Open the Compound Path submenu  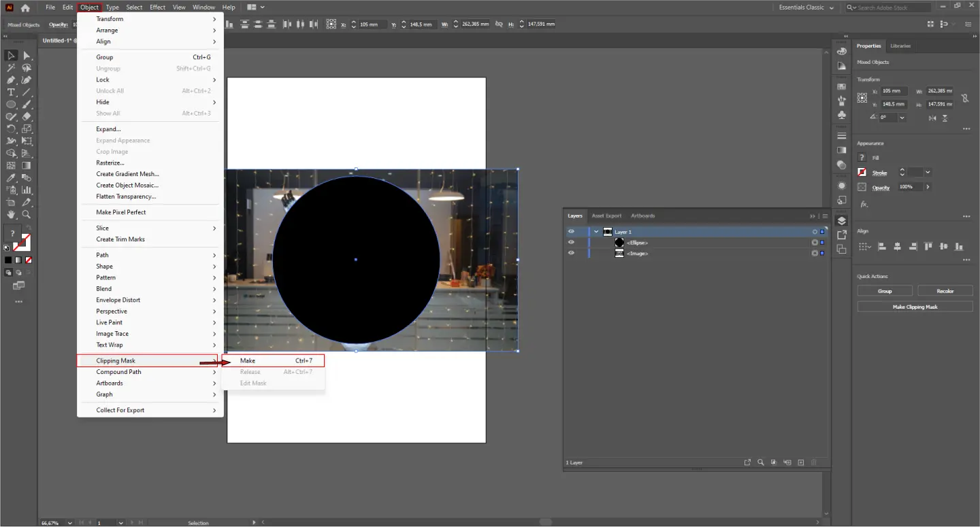pyautogui.click(x=150, y=372)
